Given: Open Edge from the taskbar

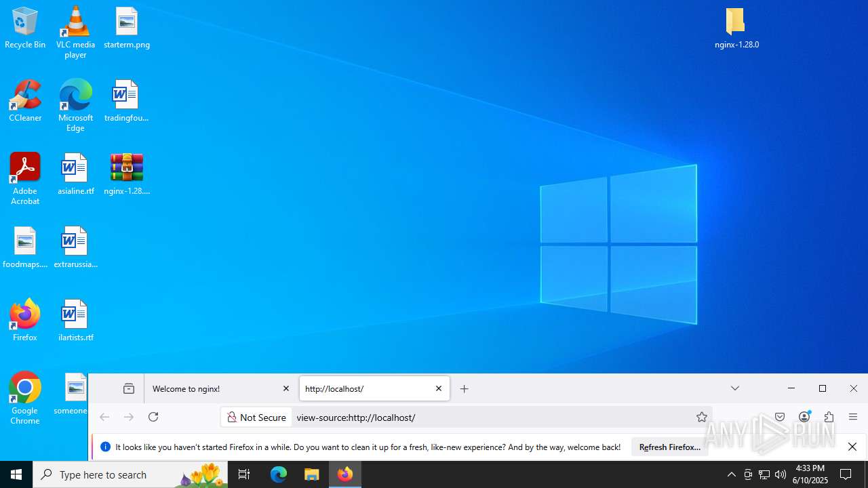Looking at the screenshot, I should click(279, 474).
